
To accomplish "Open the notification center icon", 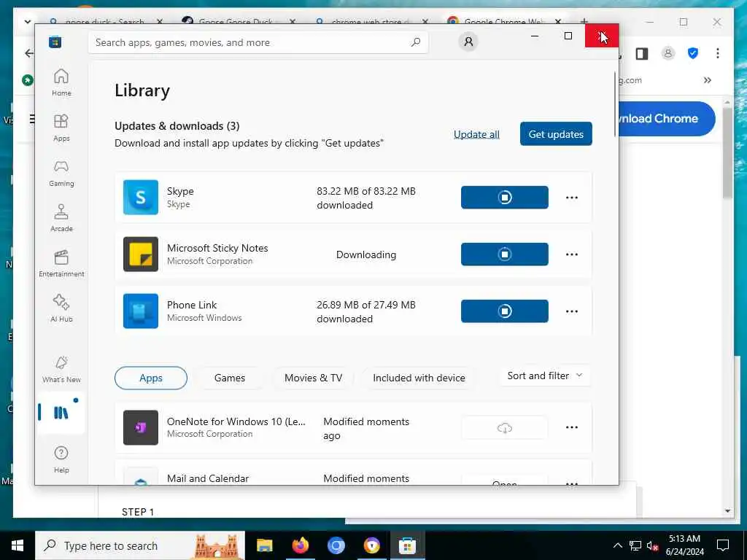I will click(x=723, y=545).
